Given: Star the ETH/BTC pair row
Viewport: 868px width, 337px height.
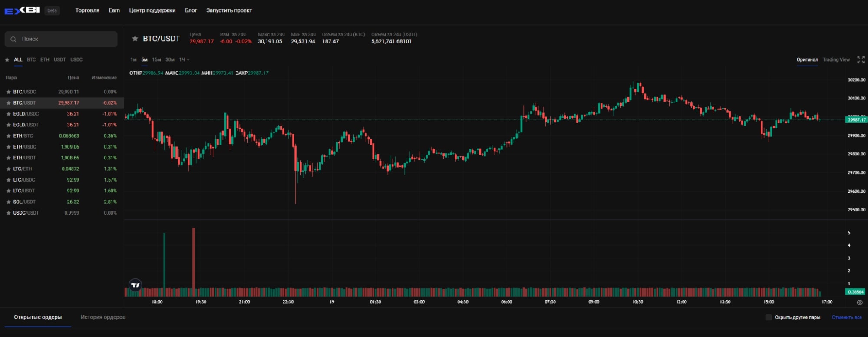Looking at the screenshot, I should click(x=8, y=136).
